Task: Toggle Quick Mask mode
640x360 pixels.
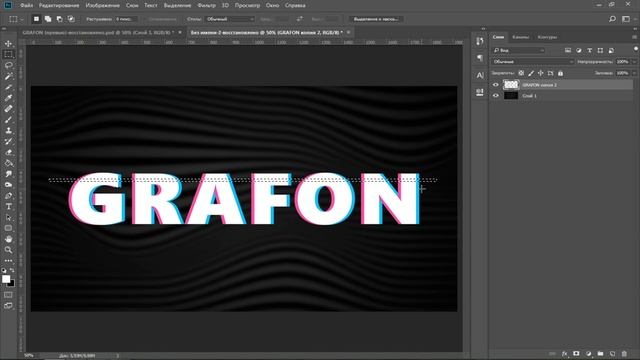Action: (8, 295)
